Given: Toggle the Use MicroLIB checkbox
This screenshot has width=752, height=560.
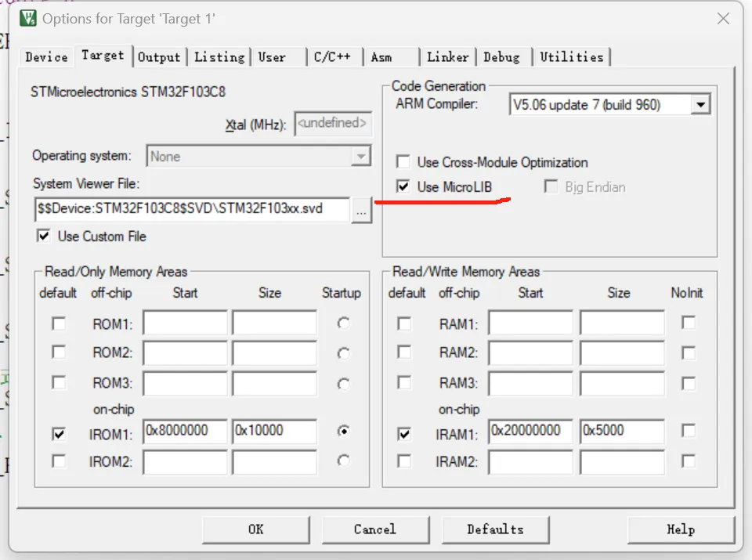Looking at the screenshot, I should pos(403,186).
